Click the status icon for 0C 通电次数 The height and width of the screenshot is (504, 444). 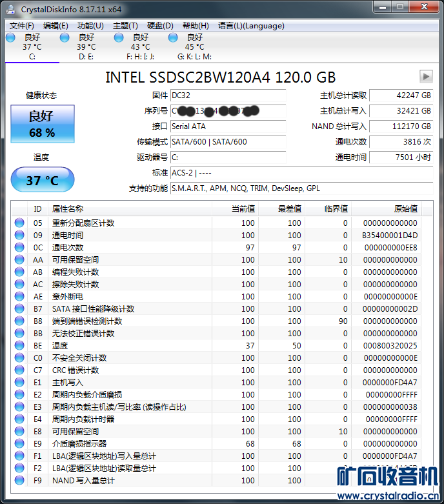pyautogui.click(x=19, y=247)
